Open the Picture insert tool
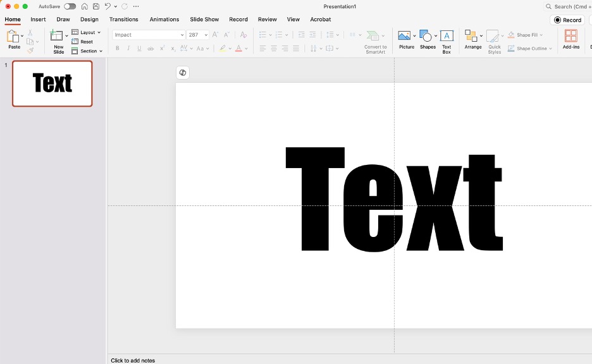 click(x=405, y=39)
